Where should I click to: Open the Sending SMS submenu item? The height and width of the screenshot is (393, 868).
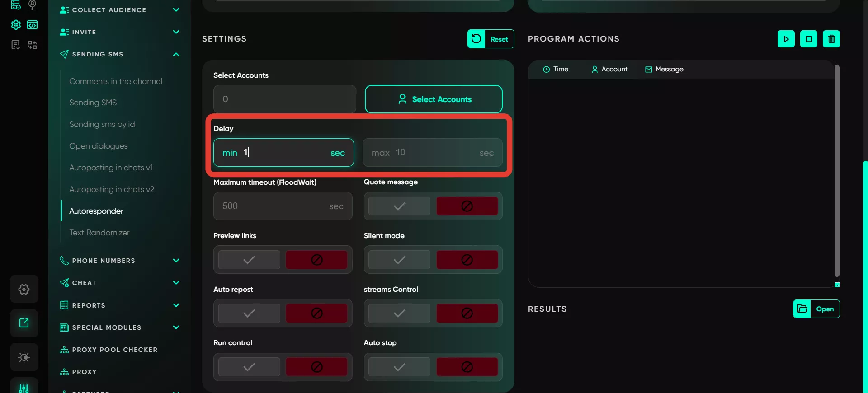93,103
